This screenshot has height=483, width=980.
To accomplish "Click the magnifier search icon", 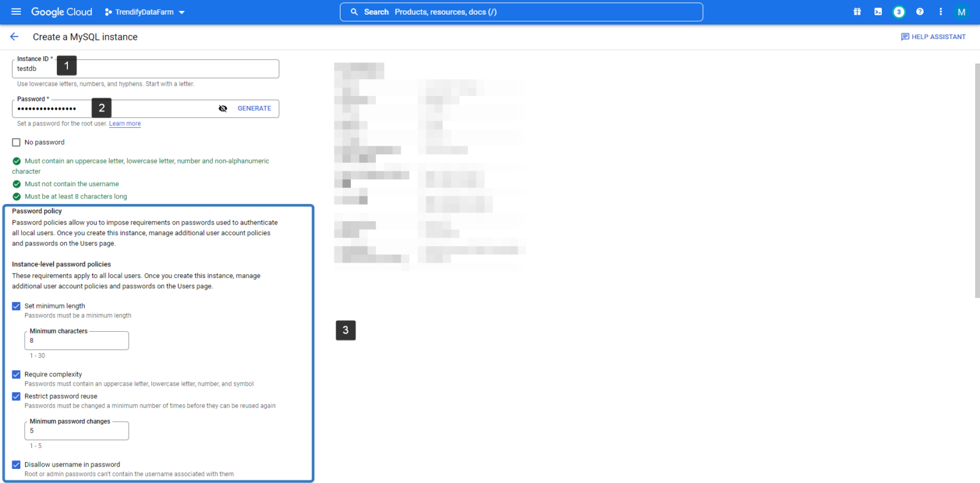I will pos(354,12).
